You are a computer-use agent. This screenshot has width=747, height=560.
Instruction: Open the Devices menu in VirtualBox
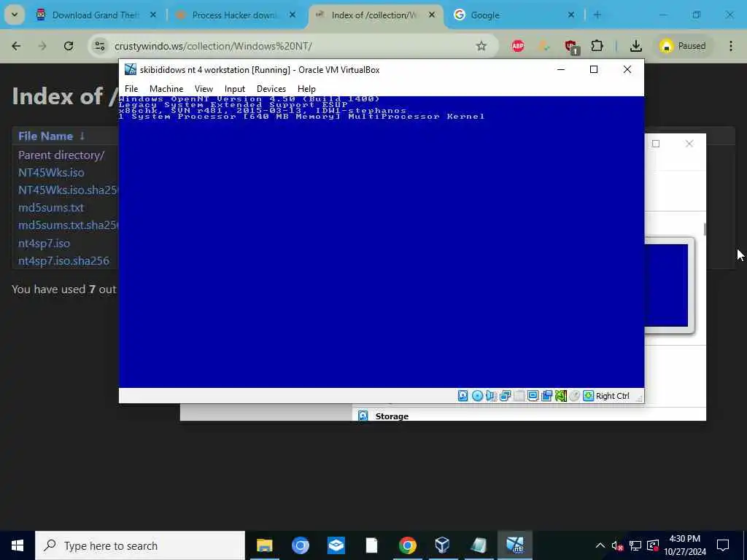click(x=271, y=89)
